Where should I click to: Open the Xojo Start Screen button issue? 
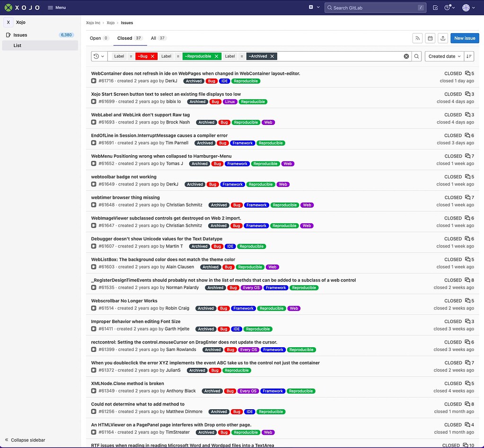click(x=166, y=94)
